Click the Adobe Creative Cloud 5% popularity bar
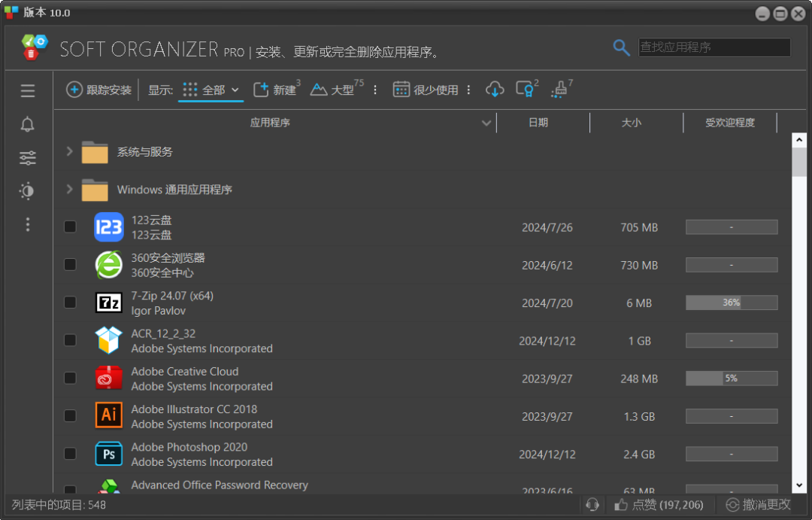This screenshot has width=812, height=520. tap(732, 379)
